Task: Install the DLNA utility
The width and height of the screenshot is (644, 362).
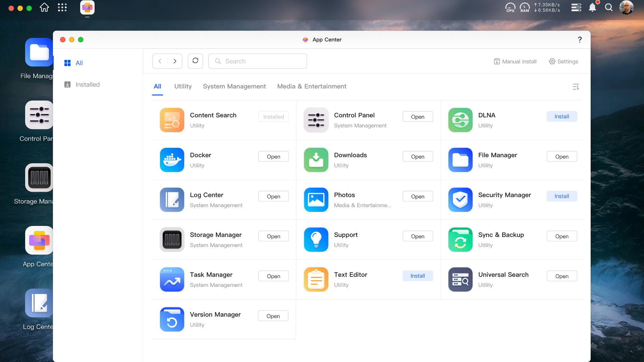Action: pyautogui.click(x=562, y=116)
